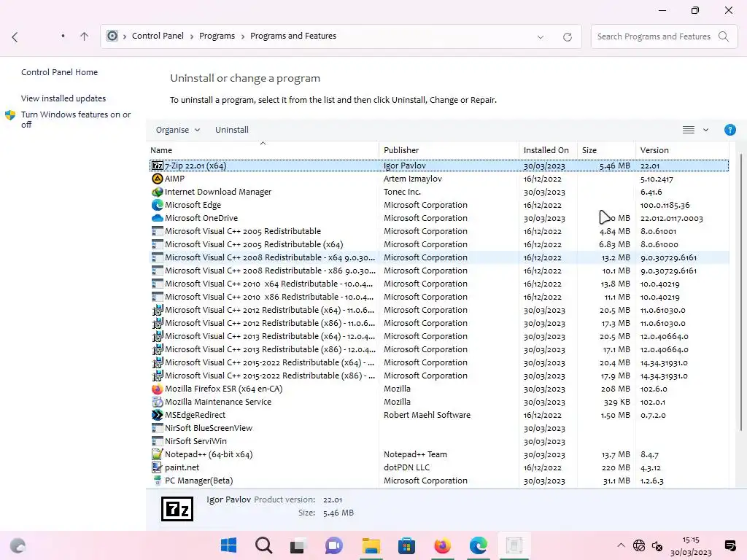Click the Programs breadcrumb
The image size is (747, 560).
point(217,36)
